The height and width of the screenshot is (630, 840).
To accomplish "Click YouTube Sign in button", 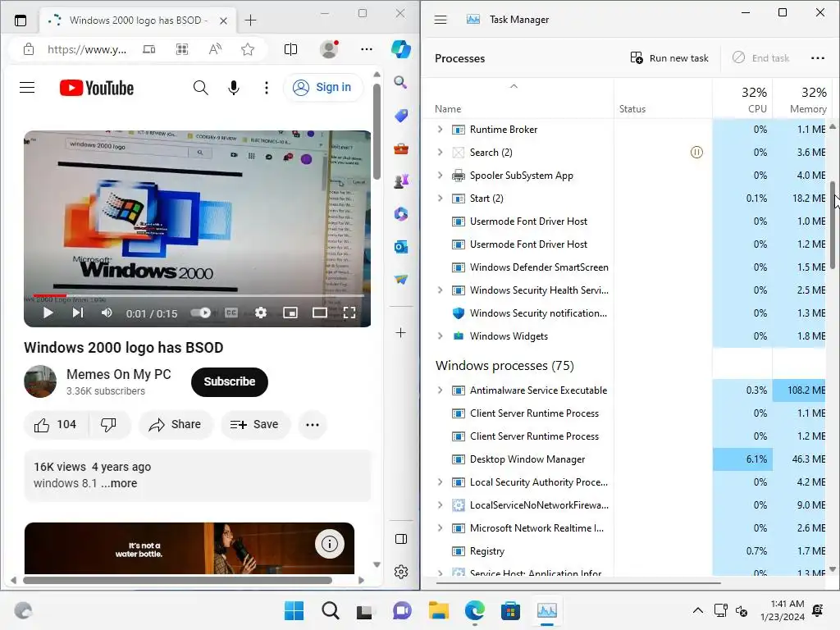I will pyautogui.click(x=322, y=87).
